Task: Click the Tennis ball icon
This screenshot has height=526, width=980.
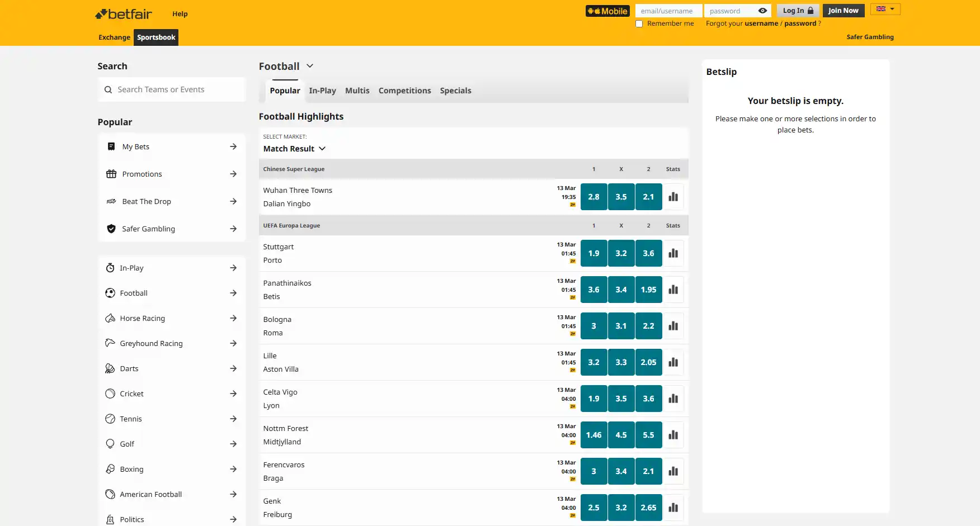Action: [110, 419]
